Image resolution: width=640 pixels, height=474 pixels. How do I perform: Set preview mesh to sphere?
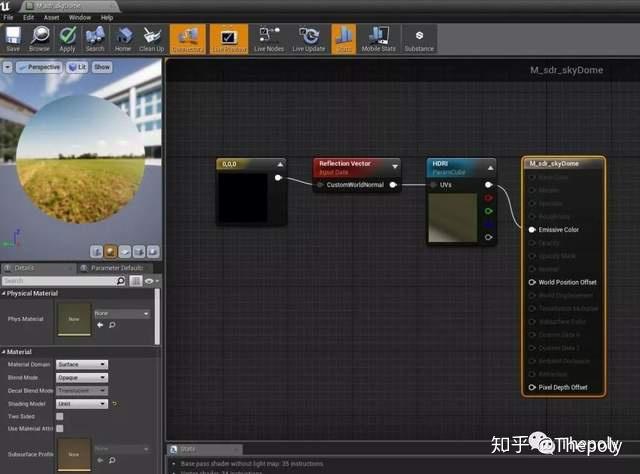[111, 251]
